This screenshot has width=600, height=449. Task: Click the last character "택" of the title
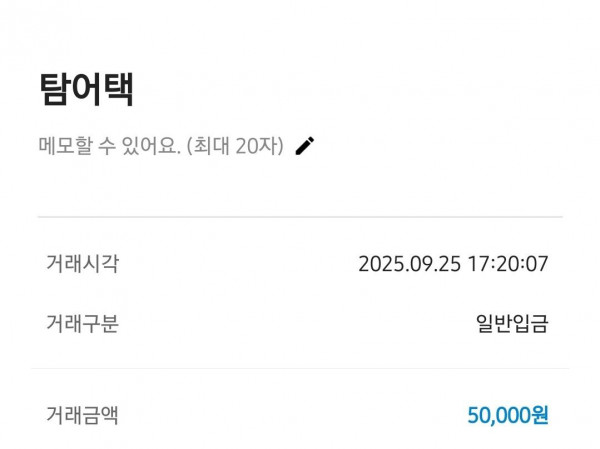(118, 89)
